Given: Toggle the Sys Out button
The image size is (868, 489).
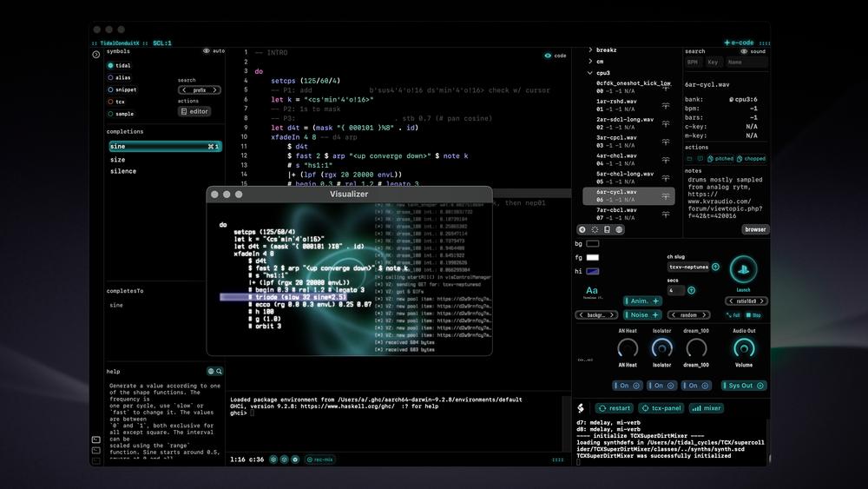Looking at the screenshot, I should [744, 386].
